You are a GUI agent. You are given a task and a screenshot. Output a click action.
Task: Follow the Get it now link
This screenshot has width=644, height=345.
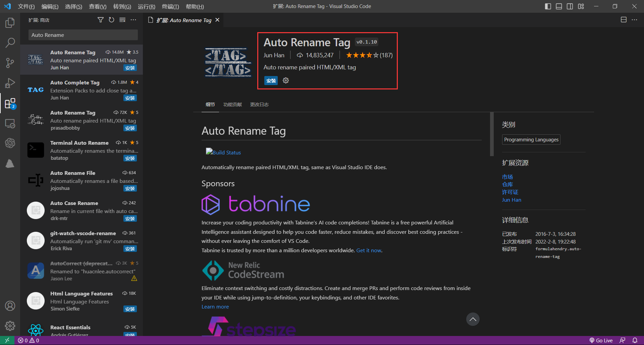(369, 250)
